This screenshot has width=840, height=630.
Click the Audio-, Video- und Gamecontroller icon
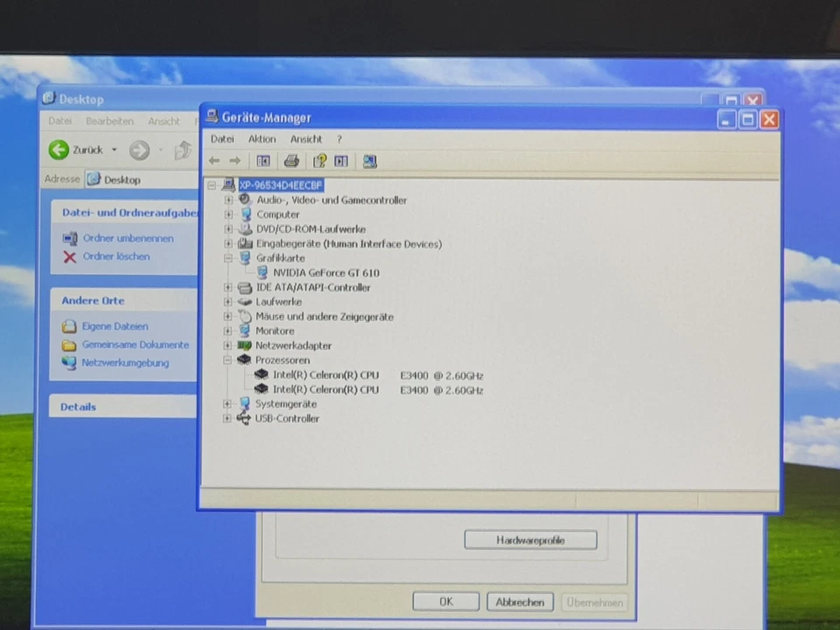[x=245, y=199]
